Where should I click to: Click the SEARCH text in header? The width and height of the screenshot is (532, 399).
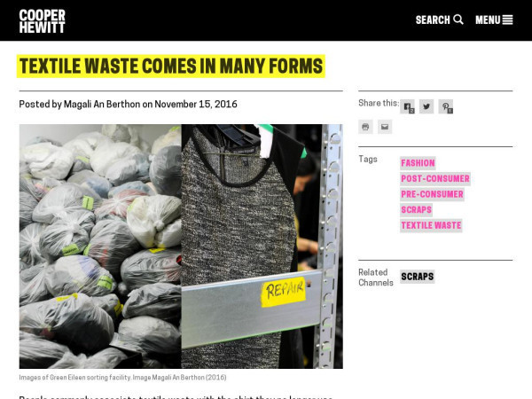coord(433,20)
